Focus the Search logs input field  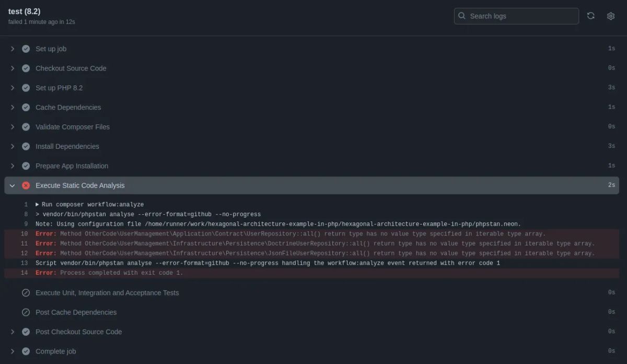(516, 16)
